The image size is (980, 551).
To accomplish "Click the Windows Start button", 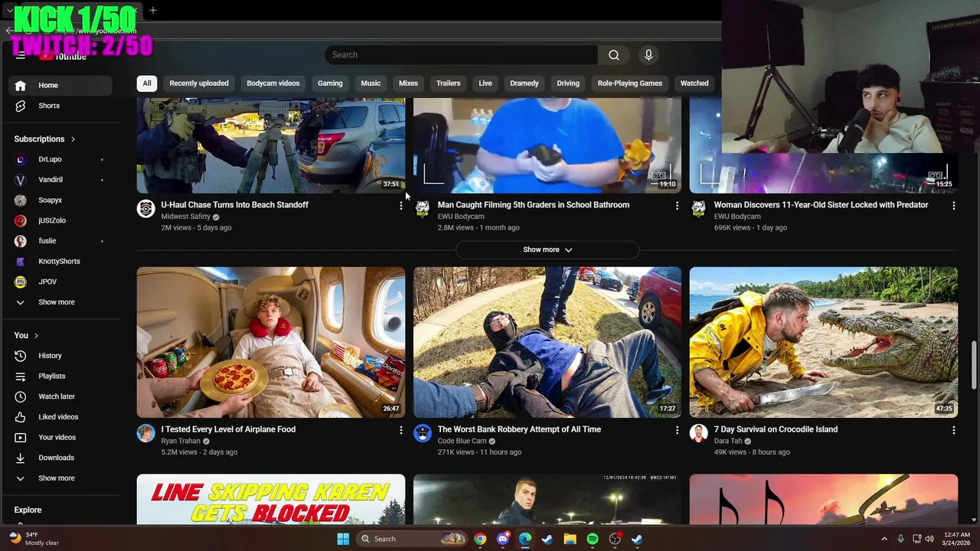I will coord(343,539).
